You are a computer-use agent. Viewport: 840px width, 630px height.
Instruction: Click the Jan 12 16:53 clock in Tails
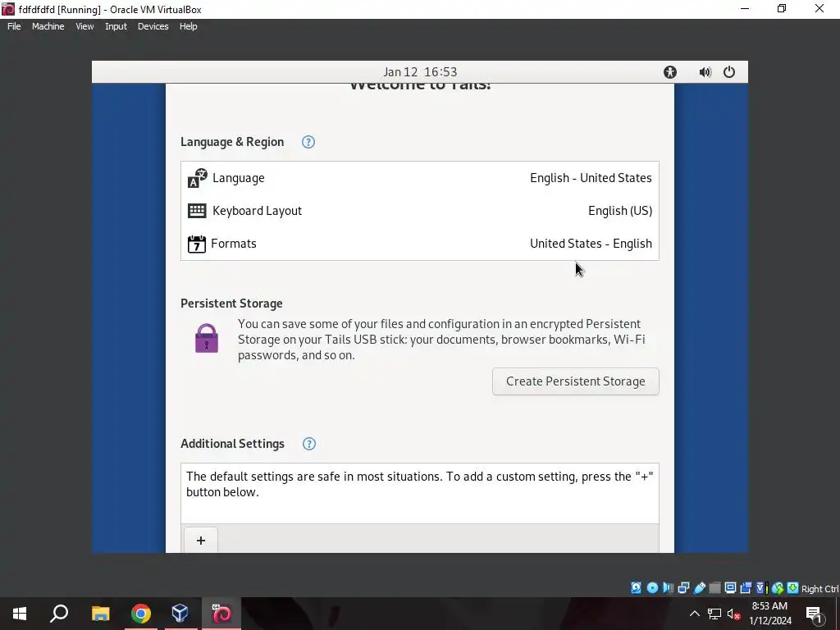point(420,72)
